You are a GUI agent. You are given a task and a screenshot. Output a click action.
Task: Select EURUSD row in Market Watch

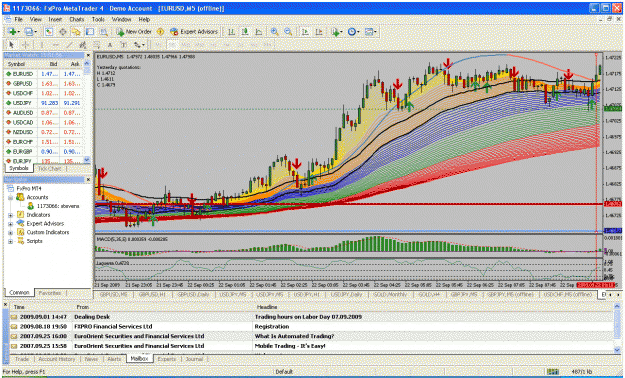point(43,74)
